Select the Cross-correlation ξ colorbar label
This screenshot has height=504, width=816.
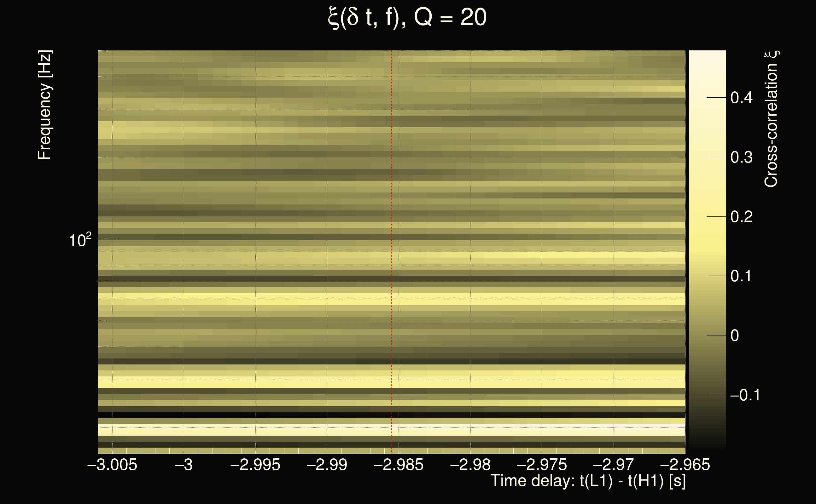771,119
